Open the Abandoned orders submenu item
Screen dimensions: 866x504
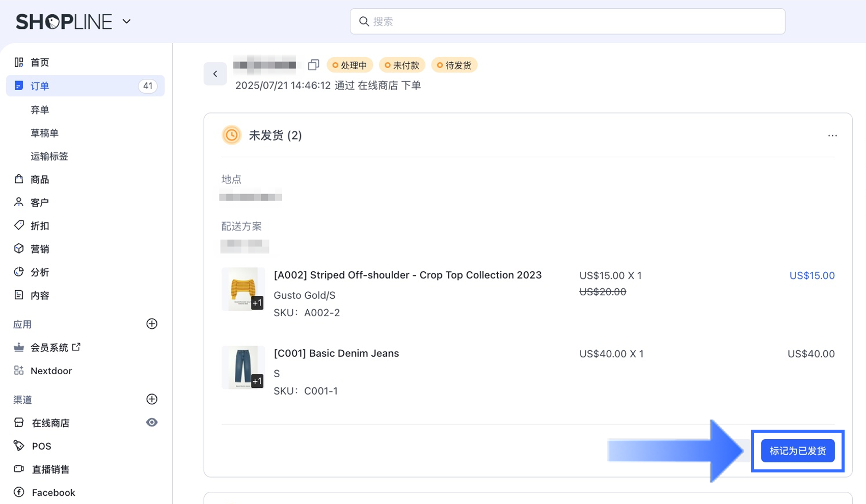coord(40,109)
